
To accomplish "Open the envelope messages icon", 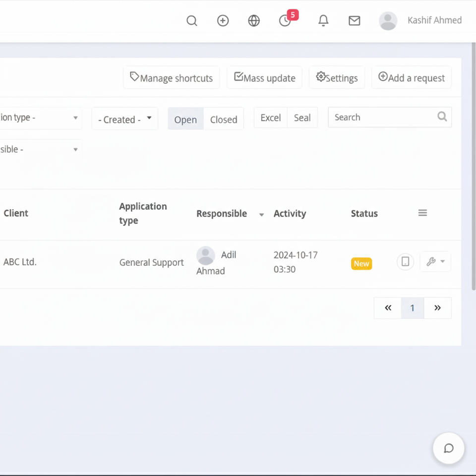I will pyautogui.click(x=354, y=21).
